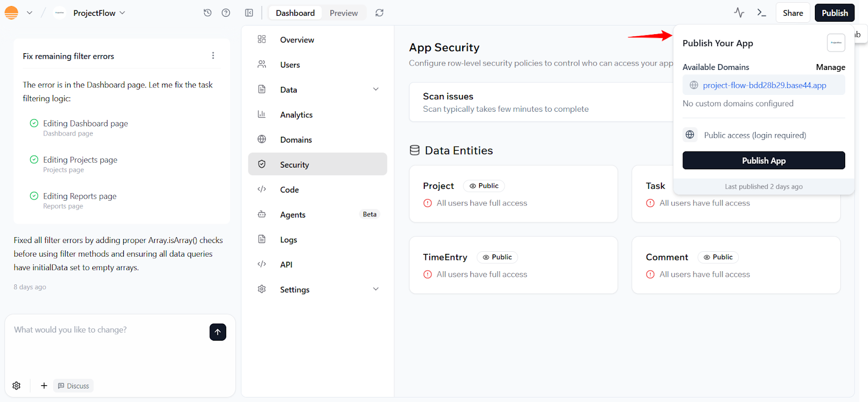Click the Discuss button
The image size is (868, 402).
tap(73, 386)
